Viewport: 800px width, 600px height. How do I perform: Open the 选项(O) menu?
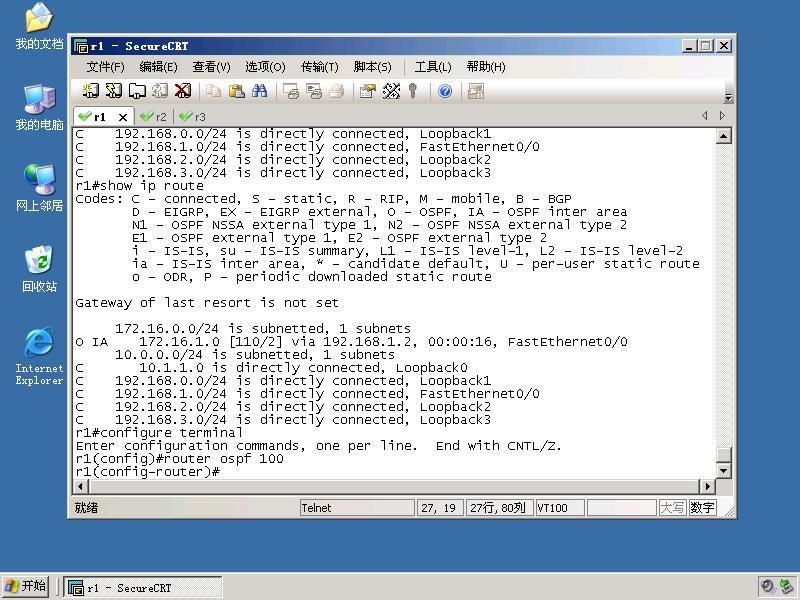point(265,67)
